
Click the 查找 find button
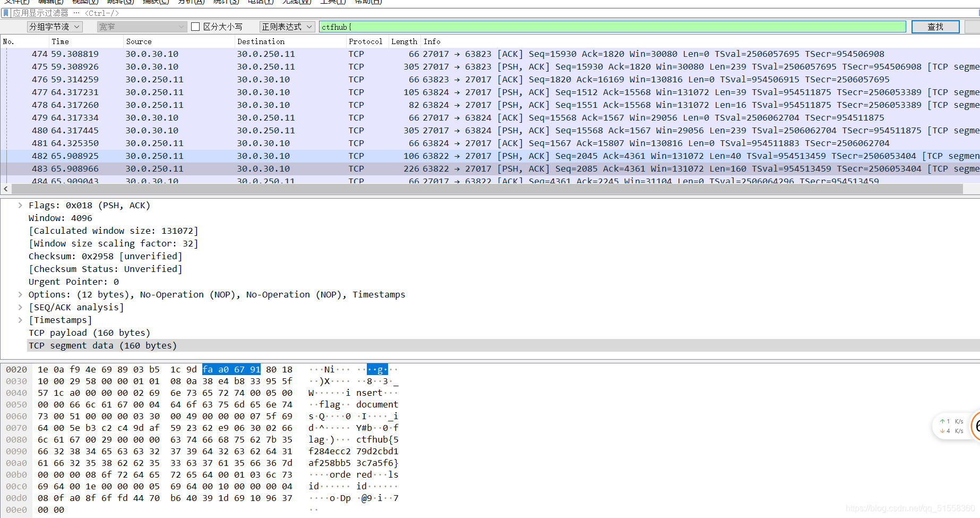[x=935, y=27]
